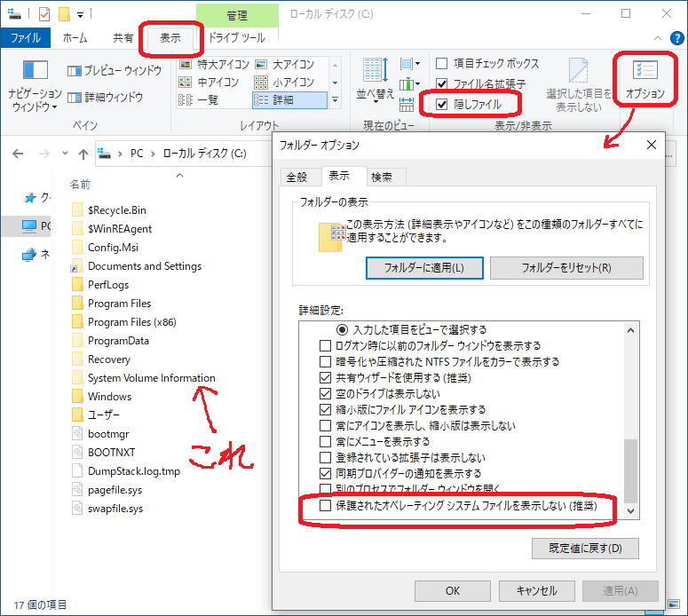
Task: Choose List (一覧) layout
Action: click(198, 100)
